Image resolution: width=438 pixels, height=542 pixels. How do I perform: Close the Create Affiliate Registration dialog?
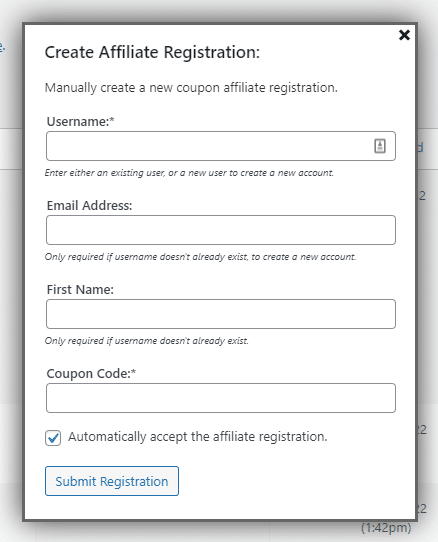(x=404, y=35)
